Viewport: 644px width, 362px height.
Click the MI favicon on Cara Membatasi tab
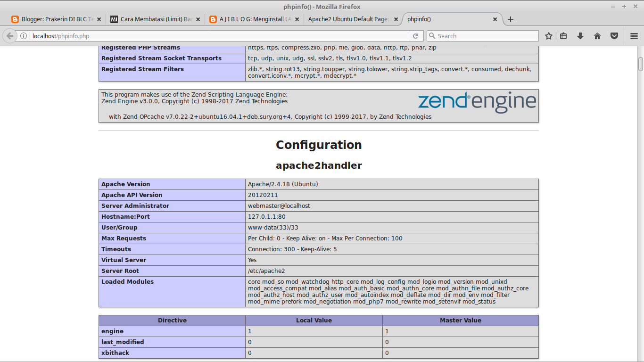point(114,19)
